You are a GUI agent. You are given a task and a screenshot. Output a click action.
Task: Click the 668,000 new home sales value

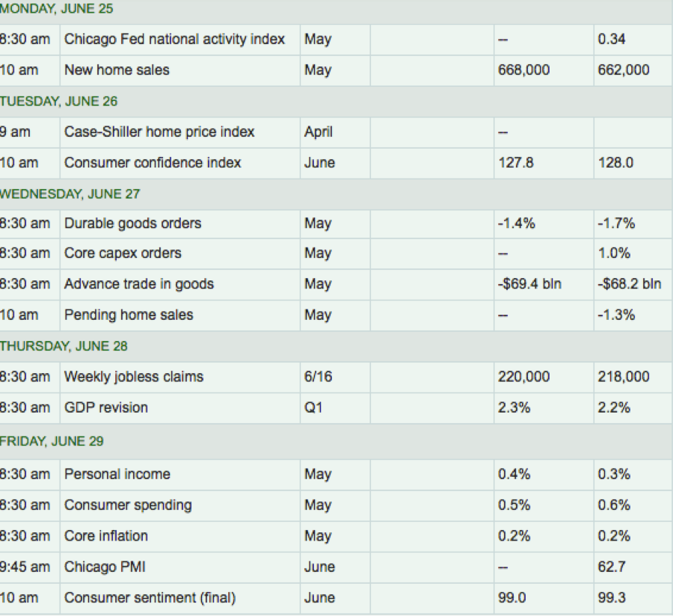(523, 70)
